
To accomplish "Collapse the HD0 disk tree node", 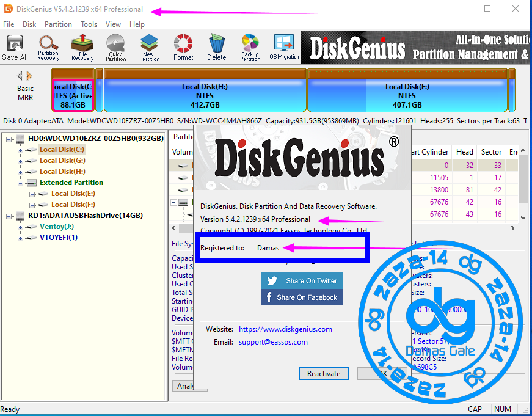I will [x=9, y=139].
